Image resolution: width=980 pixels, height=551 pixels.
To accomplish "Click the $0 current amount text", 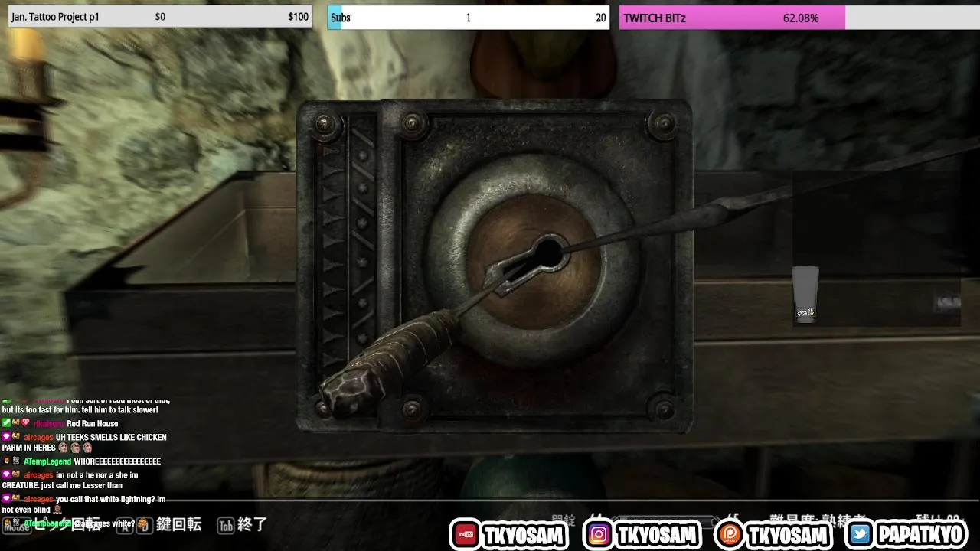I will [x=160, y=17].
